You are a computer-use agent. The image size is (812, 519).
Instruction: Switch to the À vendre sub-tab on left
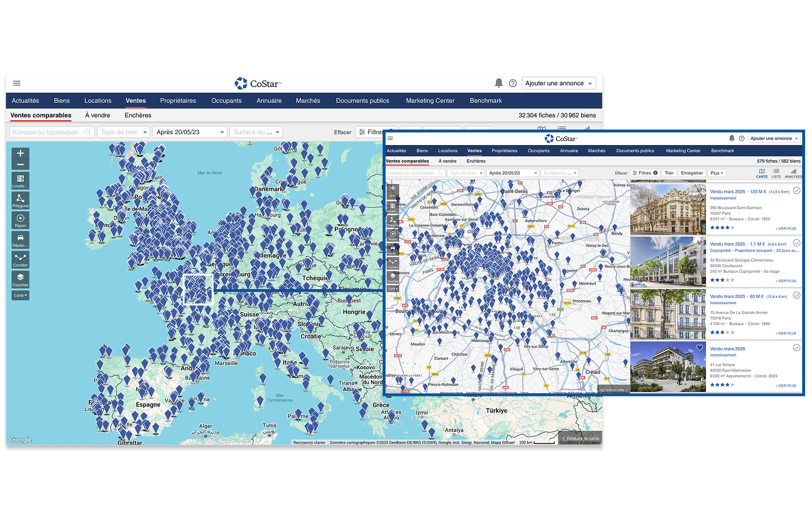tap(97, 116)
